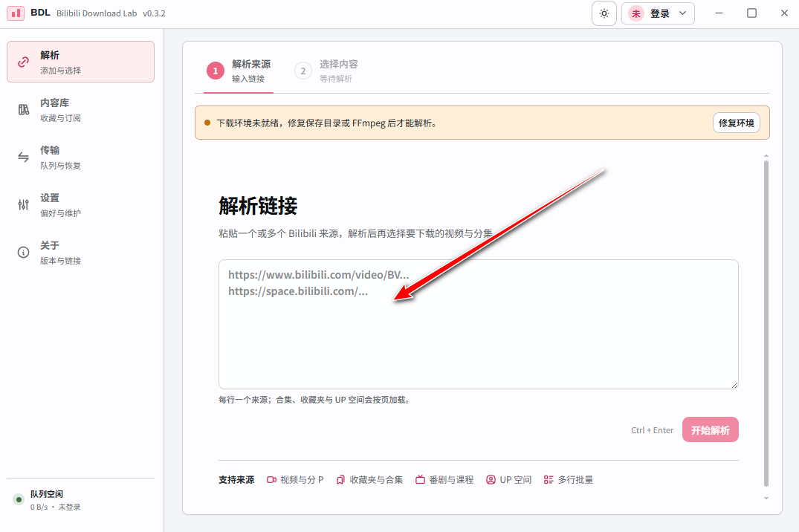This screenshot has height=532, width=799.
Task: Click the 支持来源 label
Action: 236,479
